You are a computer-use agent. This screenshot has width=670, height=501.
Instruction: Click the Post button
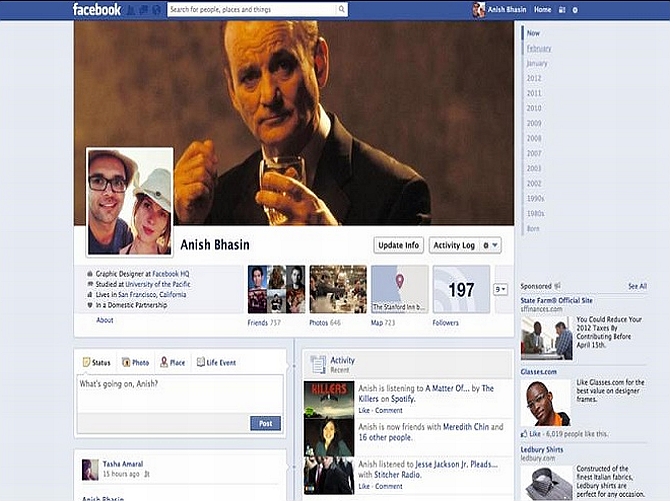pos(265,423)
